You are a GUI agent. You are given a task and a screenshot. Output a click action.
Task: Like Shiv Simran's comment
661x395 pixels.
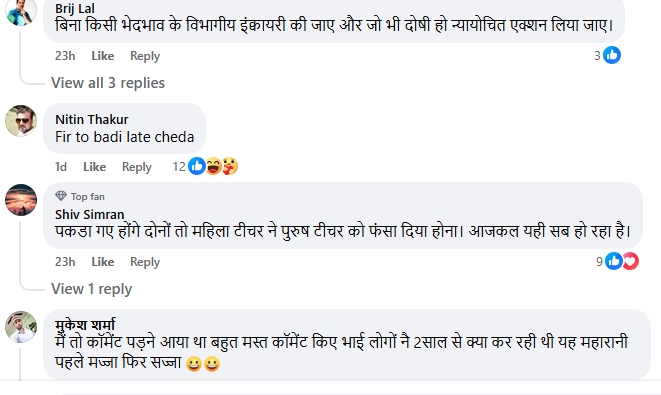click(103, 262)
